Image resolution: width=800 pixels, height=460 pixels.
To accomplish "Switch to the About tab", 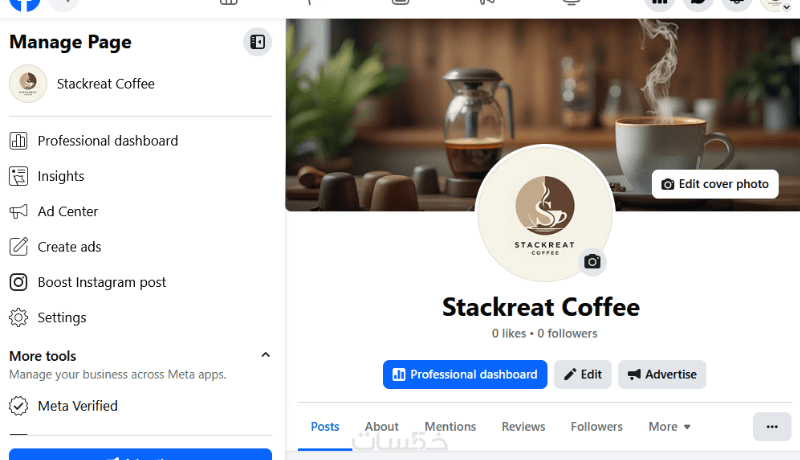I will [x=381, y=427].
